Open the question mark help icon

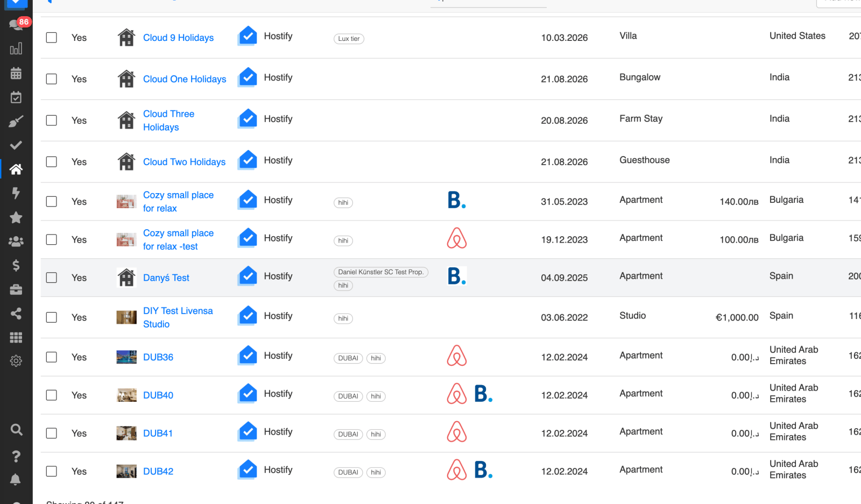(16, 456)
